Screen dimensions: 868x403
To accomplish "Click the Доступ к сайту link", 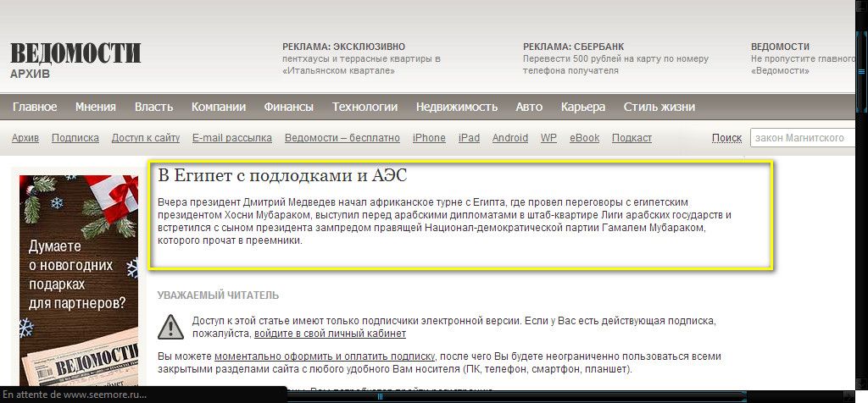I will (146, 138).
